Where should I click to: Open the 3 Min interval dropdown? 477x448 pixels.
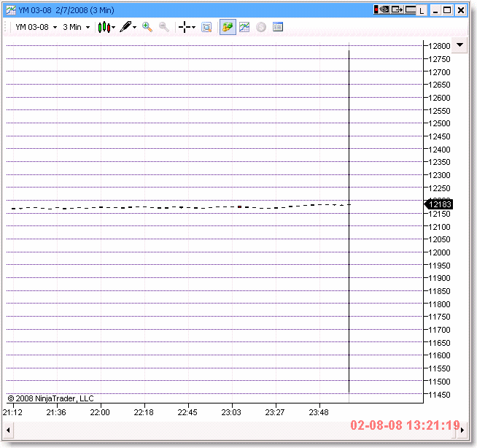(x=77, y=27)
